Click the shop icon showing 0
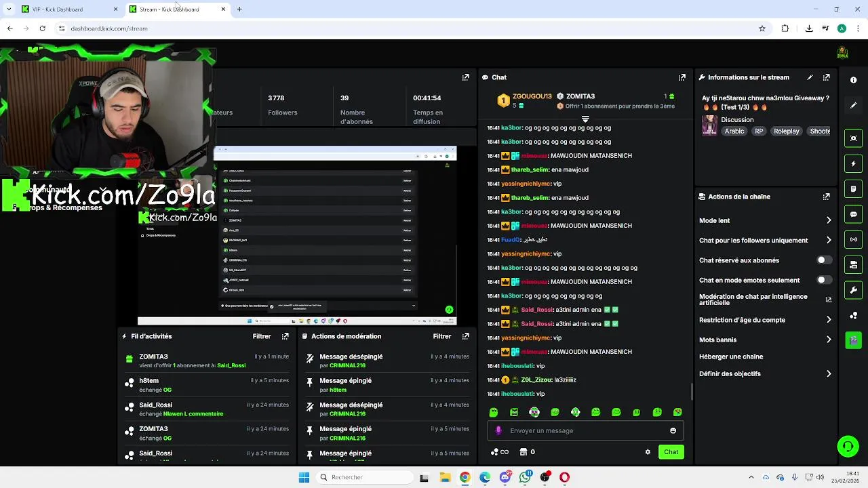Image resolution: width=868 pixels, height=488 pixels. coord(527,452)
